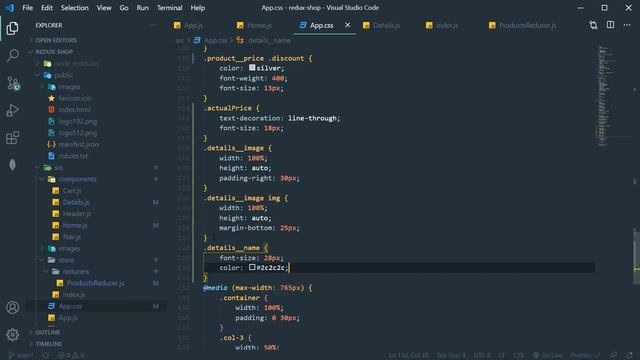Open the Edit menu
This screenshot has width=640, height=360.
[47, 8]
